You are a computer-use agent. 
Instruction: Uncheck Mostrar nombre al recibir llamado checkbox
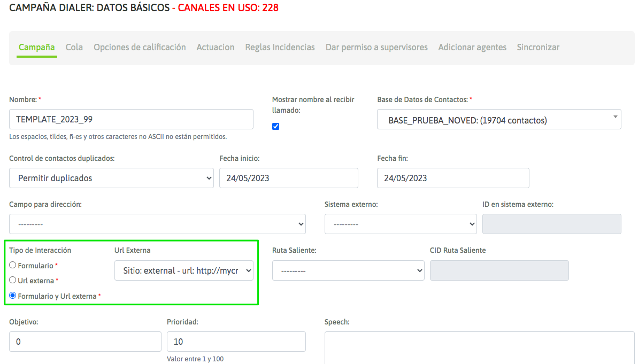pos(275,127)
